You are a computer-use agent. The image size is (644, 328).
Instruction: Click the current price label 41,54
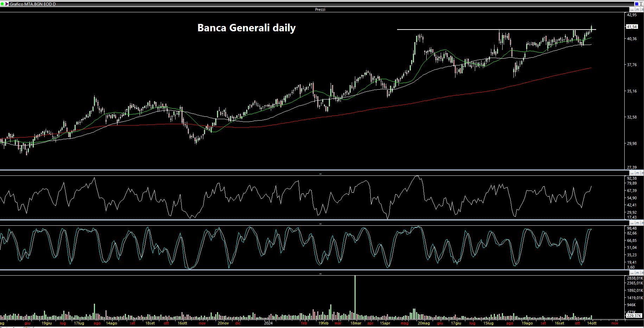coord(632,27)
